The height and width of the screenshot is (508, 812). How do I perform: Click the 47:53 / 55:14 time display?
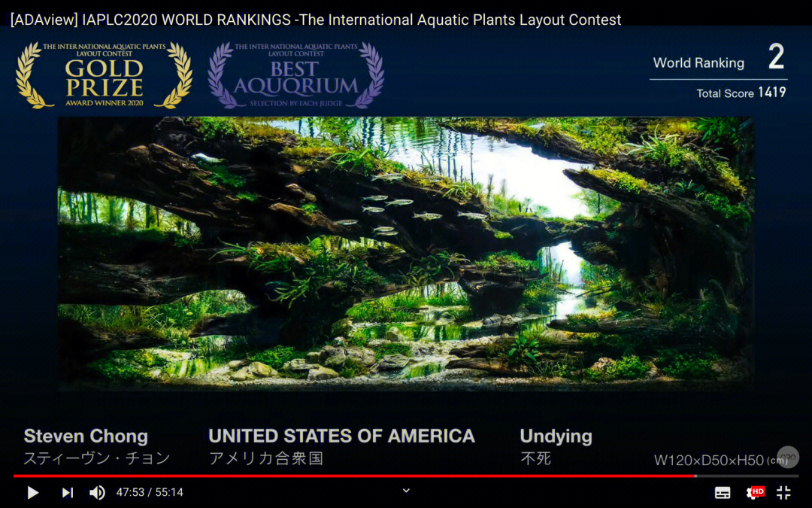click(x=150, y=492)
